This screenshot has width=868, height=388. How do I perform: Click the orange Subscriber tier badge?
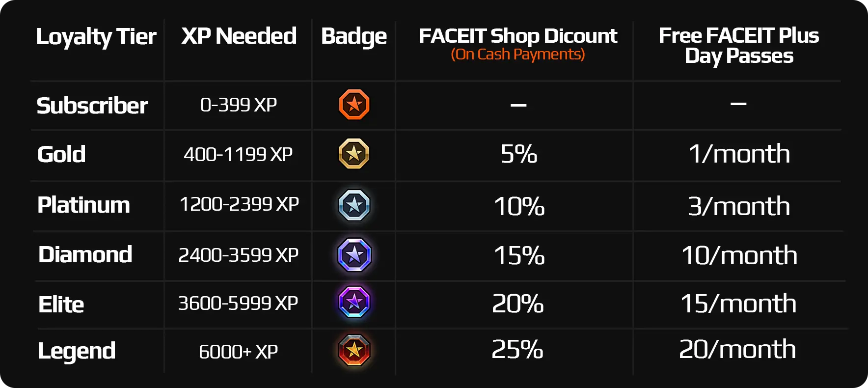pyautogui.click(x=354, y=105)
